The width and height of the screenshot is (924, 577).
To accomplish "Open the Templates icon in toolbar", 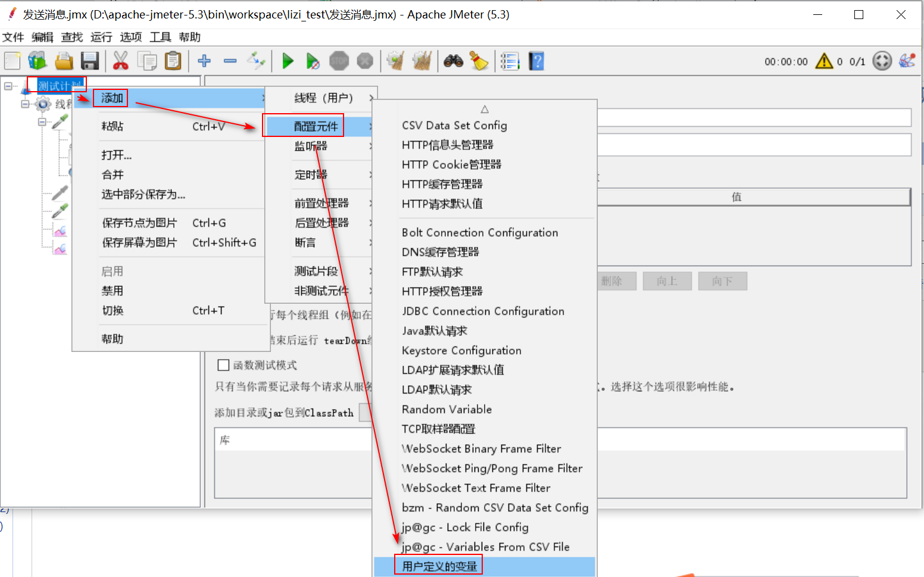I will (x=38, y=61).
